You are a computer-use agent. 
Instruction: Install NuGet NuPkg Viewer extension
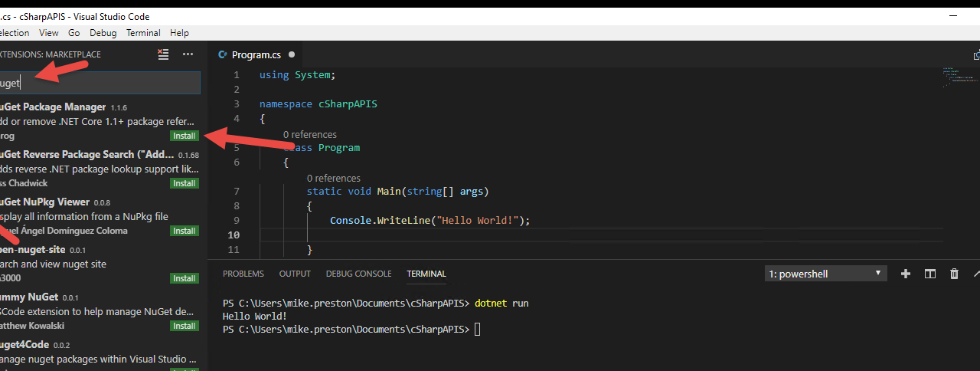[184, 231]
